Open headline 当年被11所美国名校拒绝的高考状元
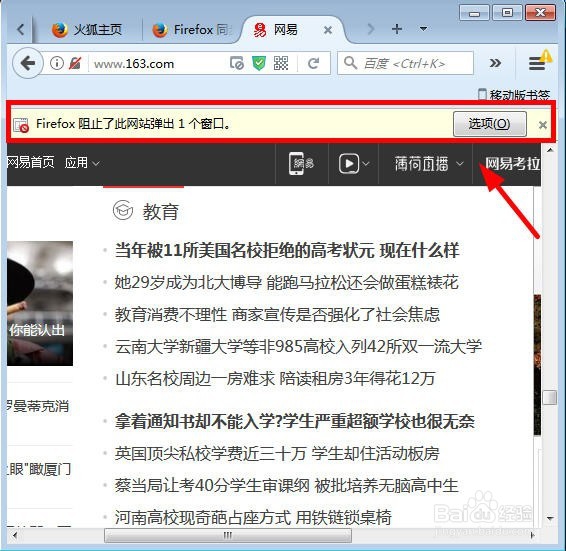This screenshot has height=551, width=566. pyautogui.click(x=287, y=250)
